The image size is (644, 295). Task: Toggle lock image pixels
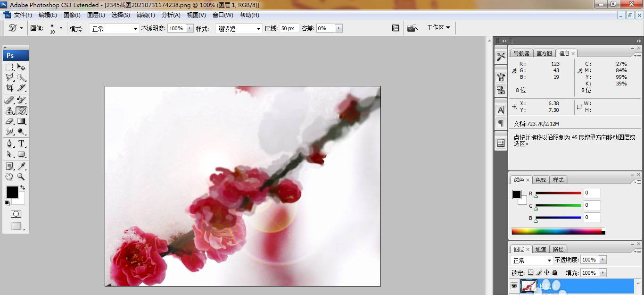(539, 272)
